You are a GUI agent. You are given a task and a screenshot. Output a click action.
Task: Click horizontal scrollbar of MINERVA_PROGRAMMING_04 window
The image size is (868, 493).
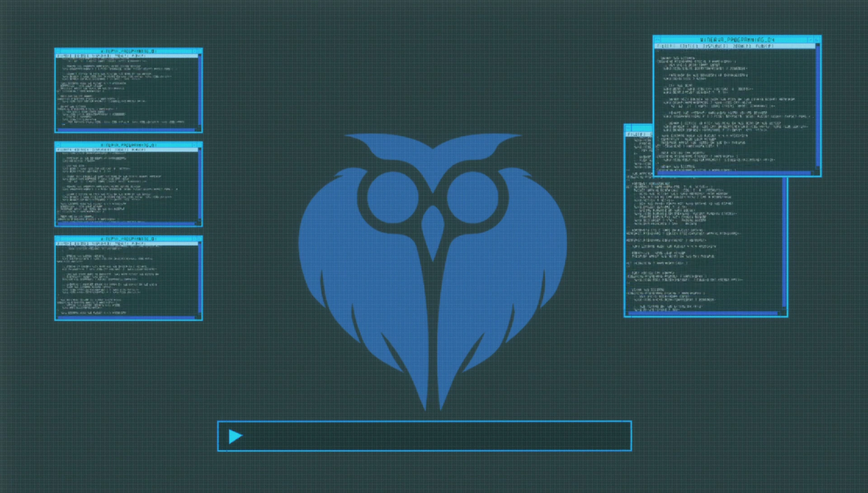735,173
